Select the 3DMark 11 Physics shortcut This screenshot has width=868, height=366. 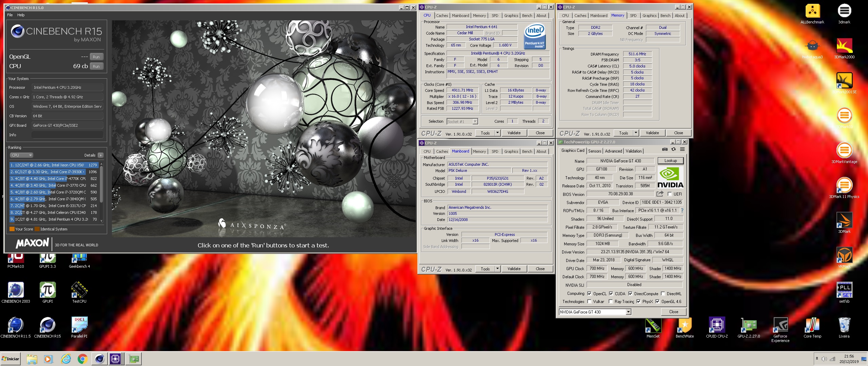tap(844, 188)
